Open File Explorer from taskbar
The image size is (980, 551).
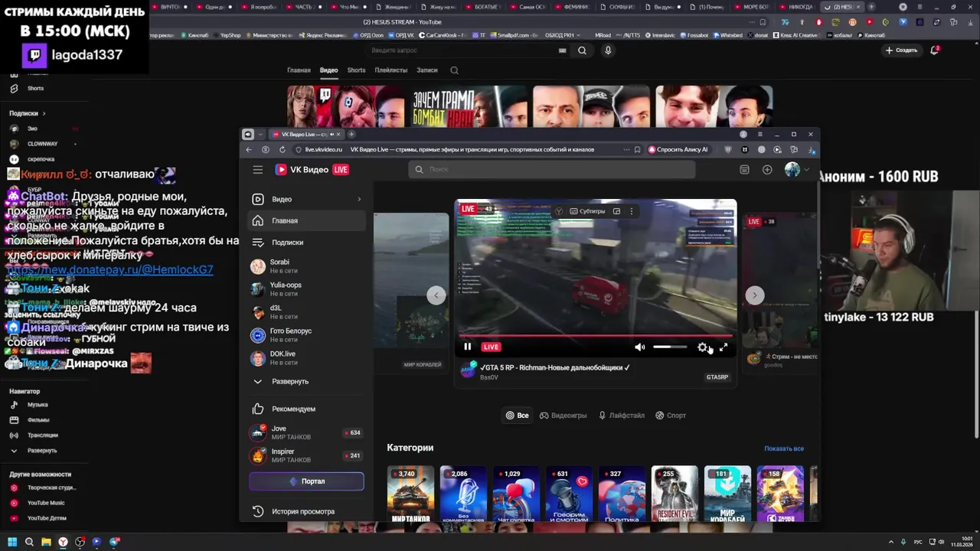click(46, 542)
